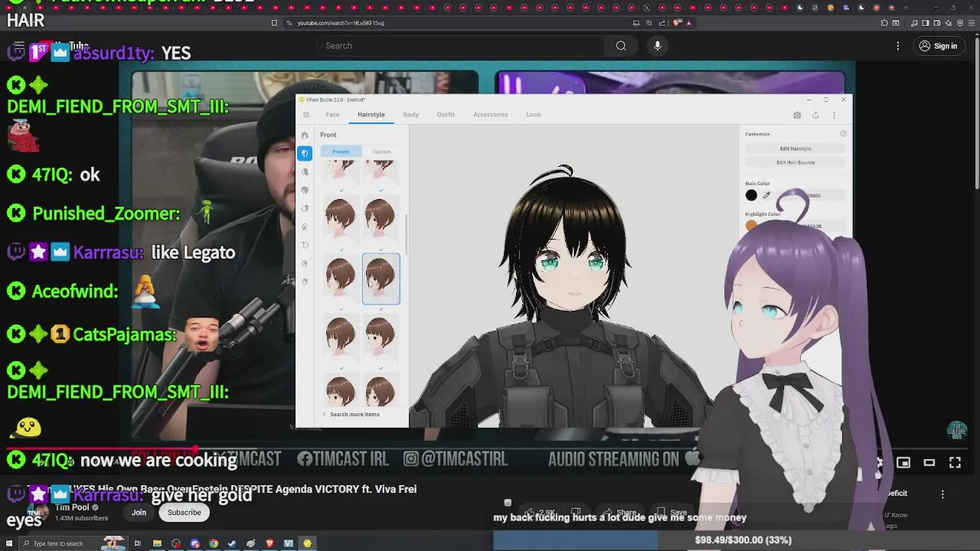
Task: Click the Share button under the video
Action: (620, 513)
